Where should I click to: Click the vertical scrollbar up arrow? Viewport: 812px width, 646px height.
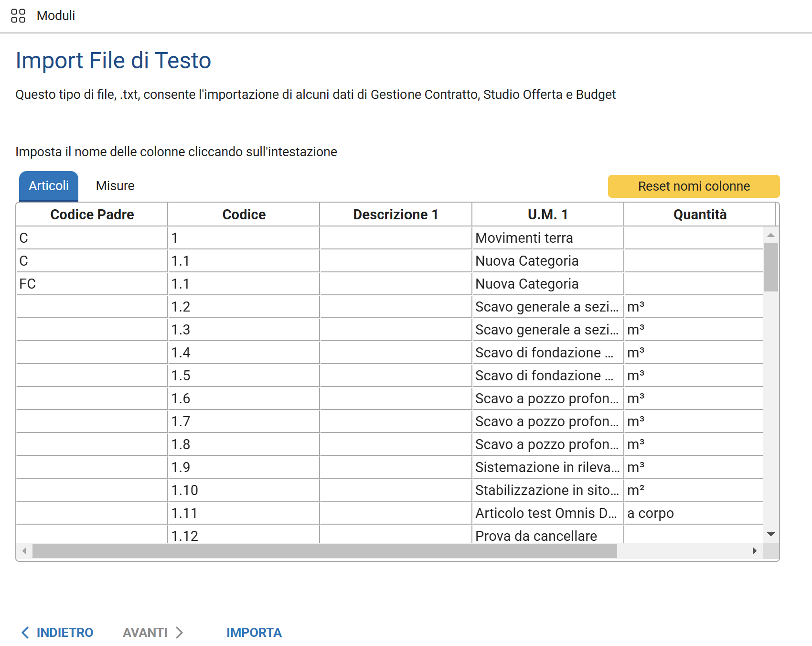tap(770, 235)
